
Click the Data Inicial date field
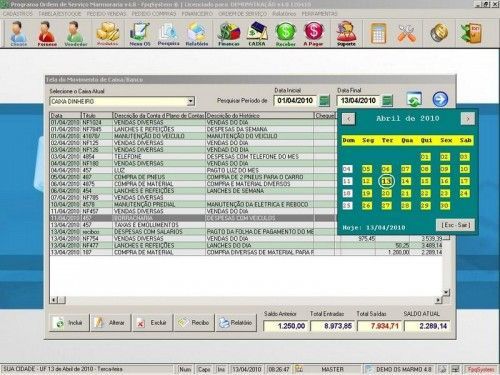point(295,100)
